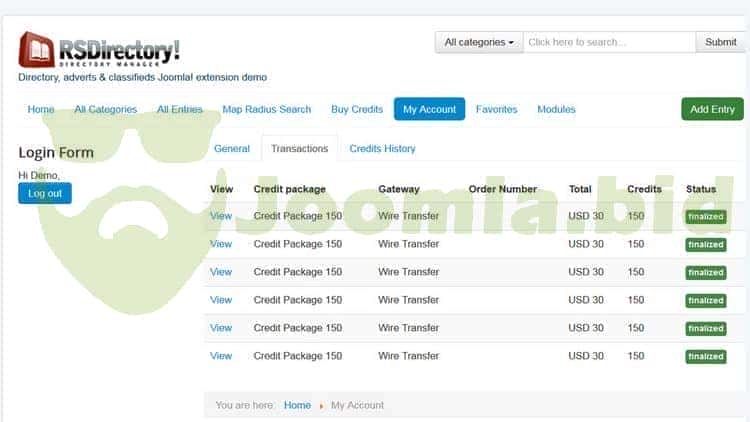Select the Transactions tab

point(299,148)
